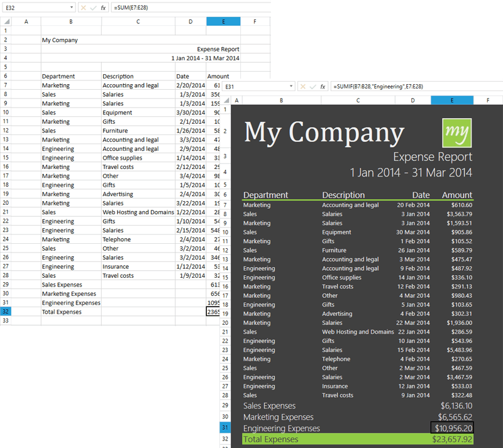Click the select-all corner in the dark spreadsheet
The width and height of the screenshot is (503, 448).
[225, 100]
